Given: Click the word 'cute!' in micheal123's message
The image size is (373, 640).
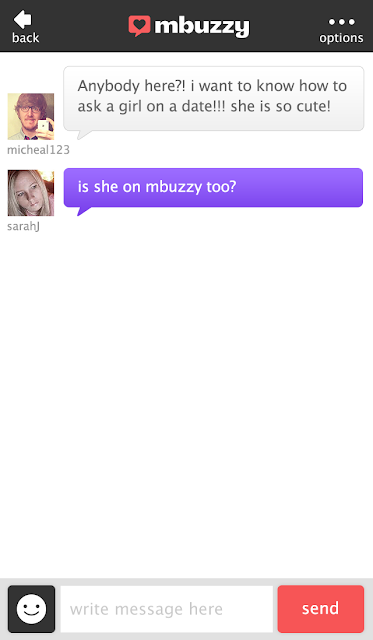Looking at the screenshot, I should tap(313, 107).
